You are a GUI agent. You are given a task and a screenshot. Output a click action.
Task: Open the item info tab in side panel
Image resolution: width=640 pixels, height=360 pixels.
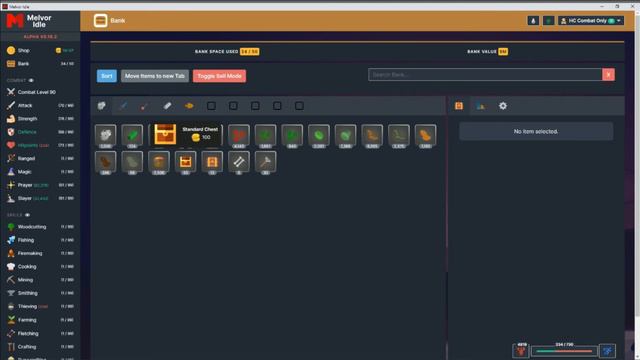459,106
